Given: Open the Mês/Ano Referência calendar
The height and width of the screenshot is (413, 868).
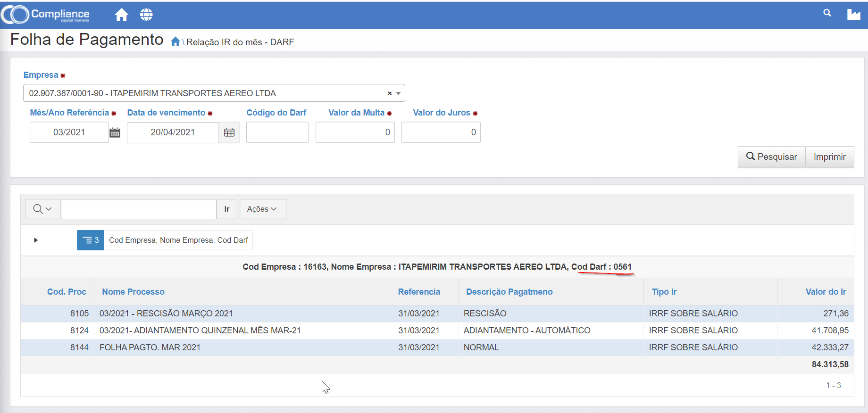Looking at the screenshot, I should tap(115, 132).
